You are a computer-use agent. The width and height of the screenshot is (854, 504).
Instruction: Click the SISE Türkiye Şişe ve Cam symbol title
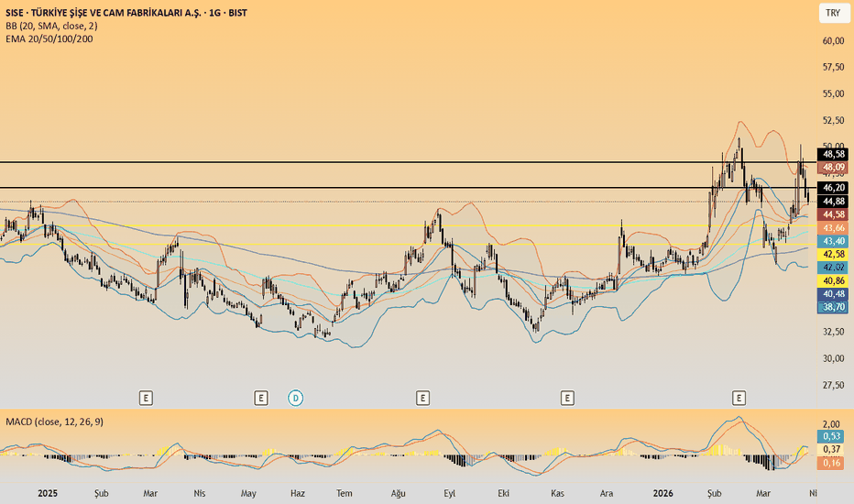point(126,13)
